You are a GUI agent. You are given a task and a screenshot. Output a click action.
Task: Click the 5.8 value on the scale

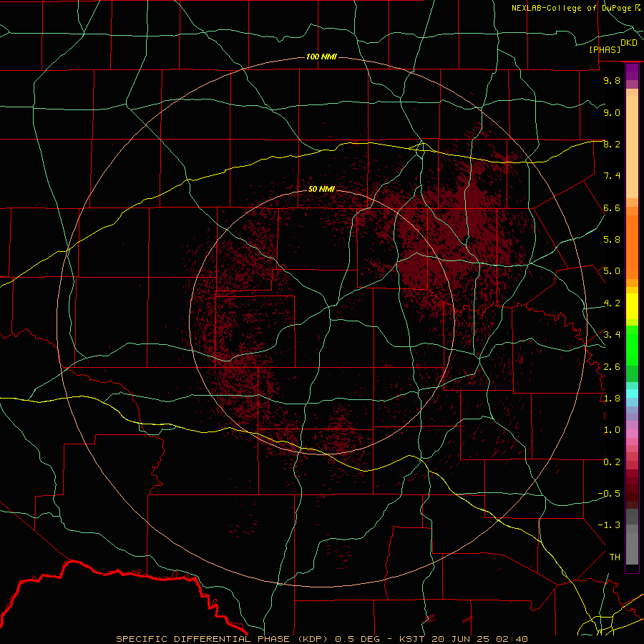(x=612, y=240)
